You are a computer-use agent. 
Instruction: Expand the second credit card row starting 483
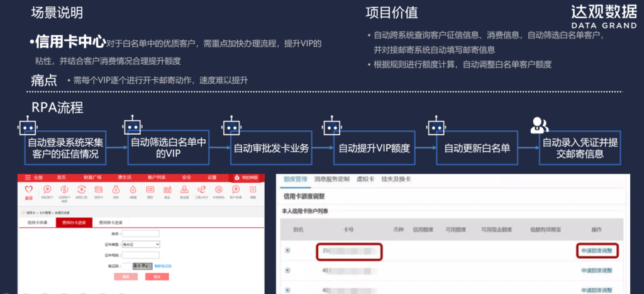tap(287, 271)
